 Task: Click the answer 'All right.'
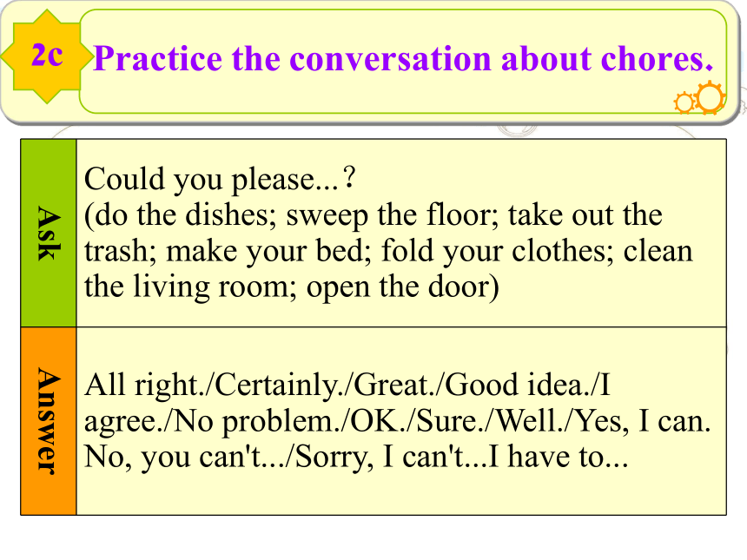point(143,385)
